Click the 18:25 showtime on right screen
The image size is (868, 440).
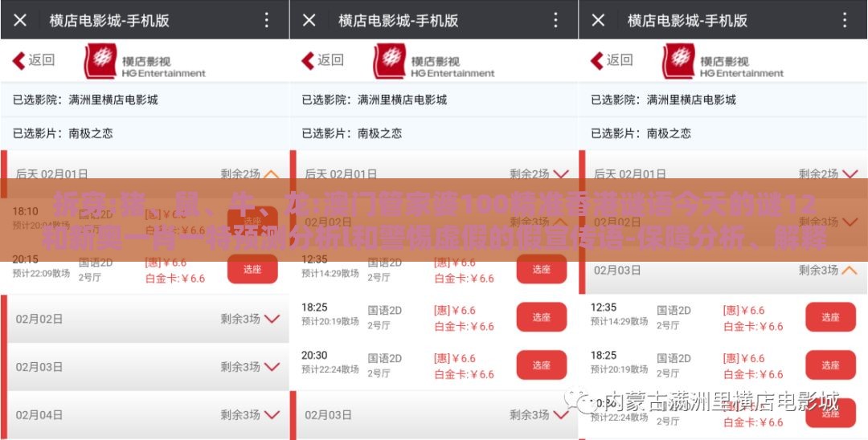(604, 356)
